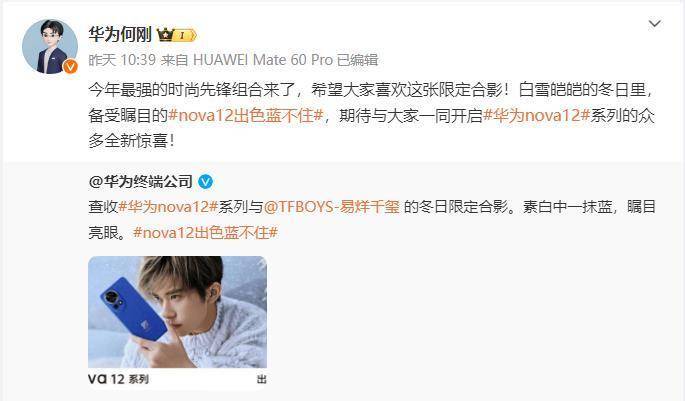
Task: Open main post text starting 今年最强的时尚先锋
Action: 371,115
